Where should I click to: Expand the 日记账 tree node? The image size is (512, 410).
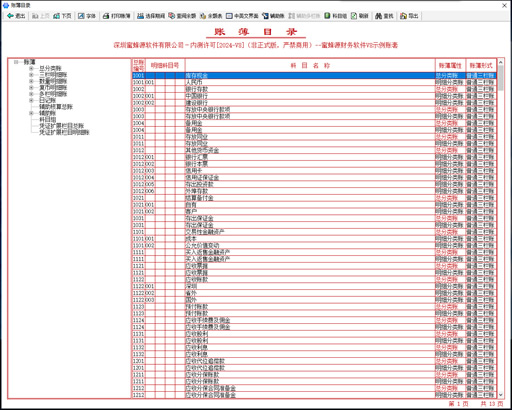pyautogui.click(x=31, y=100)
